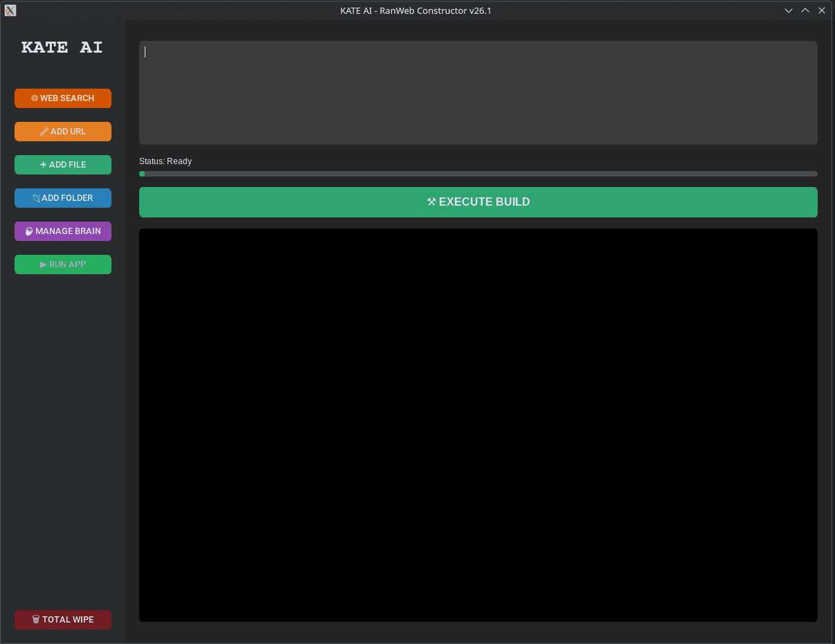Click the application icon in the title bar
The height and width of the screenshot is (644, 835).
(10, 10)
